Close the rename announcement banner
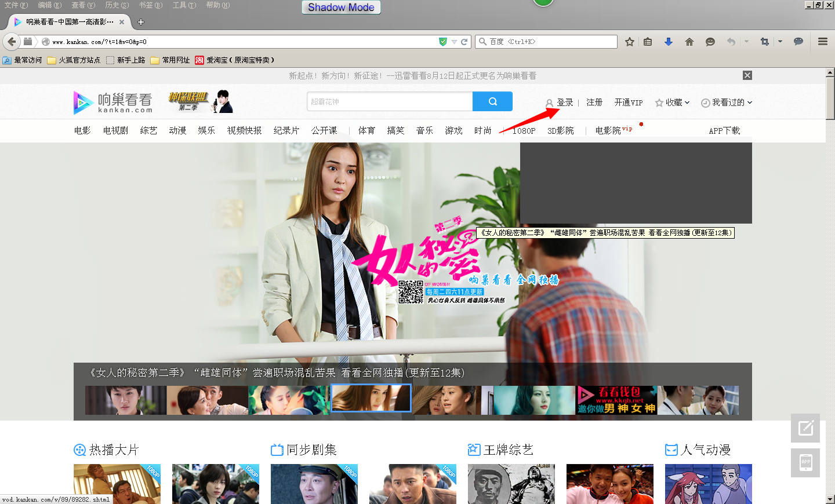The width and height of the screenshot is (835, 504). 747,75
